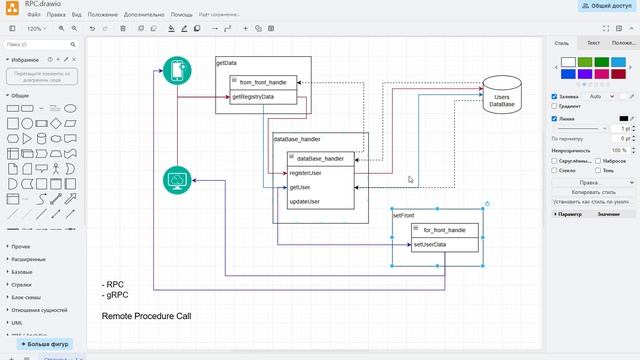
Task: Enable the Скруглённые rounded checkbox
Action: [x=554, y=161]
